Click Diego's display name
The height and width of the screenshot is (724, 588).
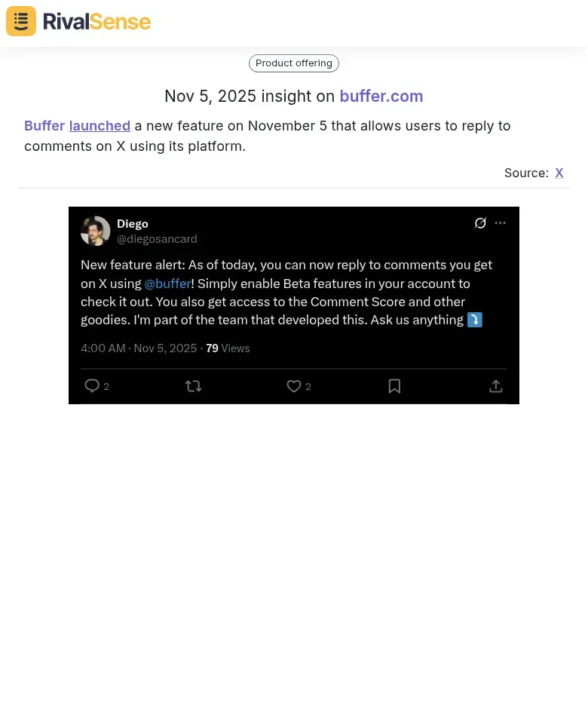tap(132, 223)
